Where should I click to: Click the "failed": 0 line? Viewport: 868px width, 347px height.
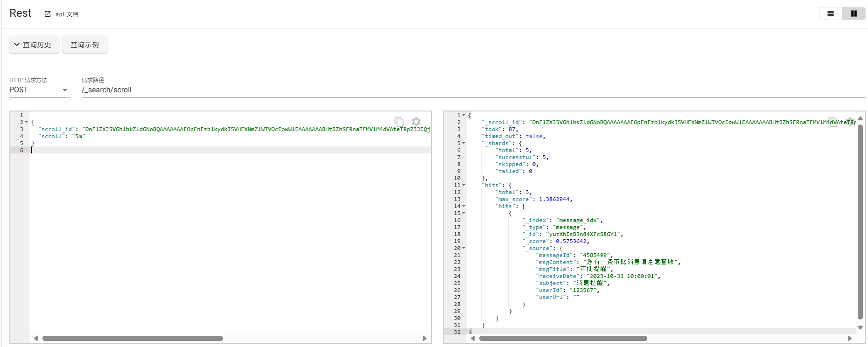point(513,171)
